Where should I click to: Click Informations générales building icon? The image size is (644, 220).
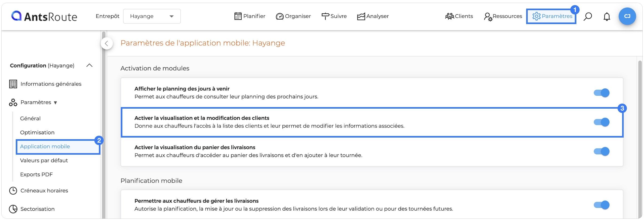coord(13,84)
